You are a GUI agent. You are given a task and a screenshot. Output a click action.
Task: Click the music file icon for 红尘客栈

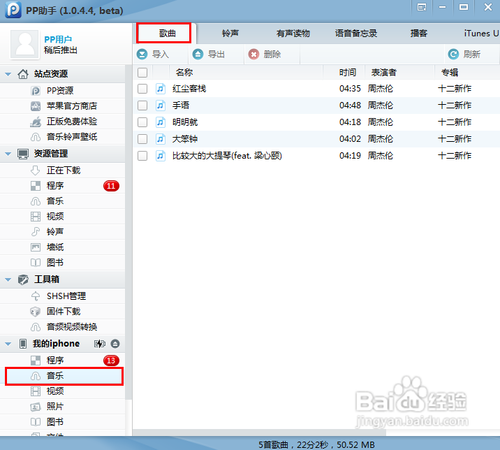tap(160, 89)
